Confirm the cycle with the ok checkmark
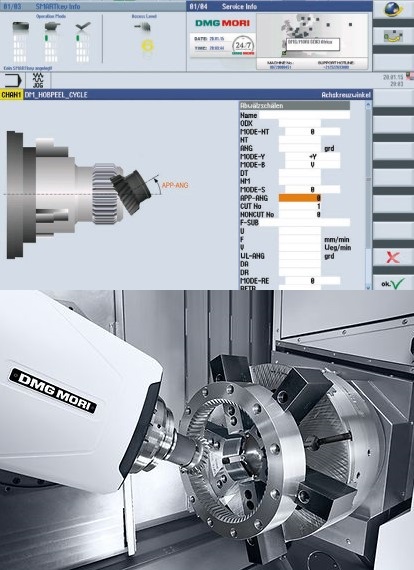 [393, 283]
